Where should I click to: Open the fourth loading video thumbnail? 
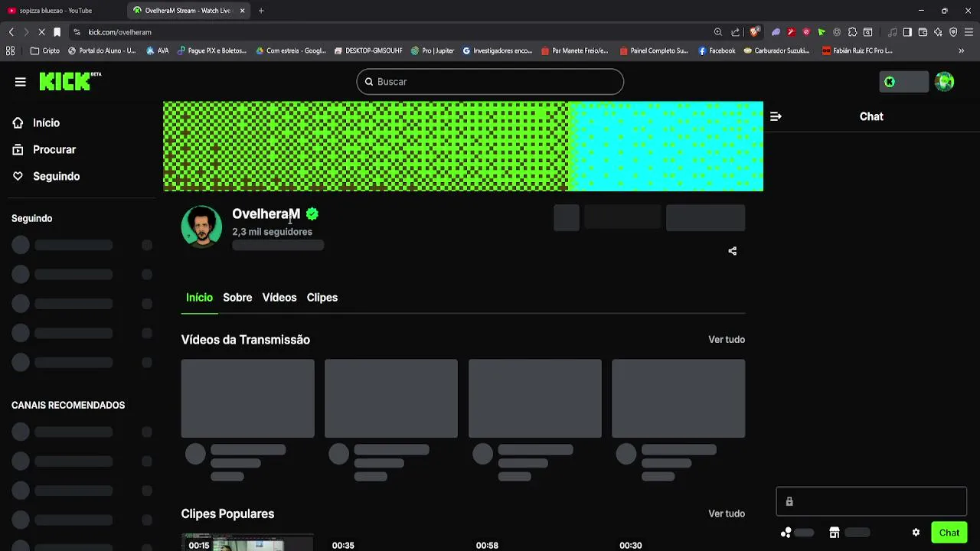(678, 399)
